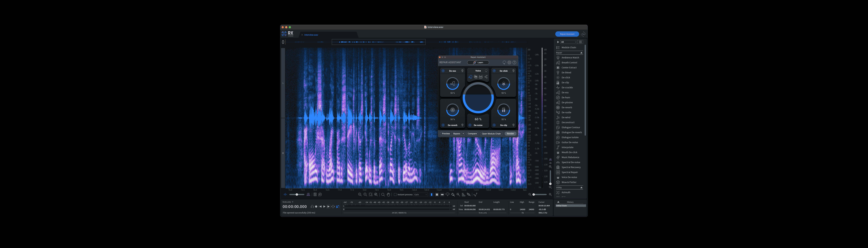Image resolution: width=868 pixels, height=248 pixels.
Task: Select the Time selection tool
Action: 432,194
